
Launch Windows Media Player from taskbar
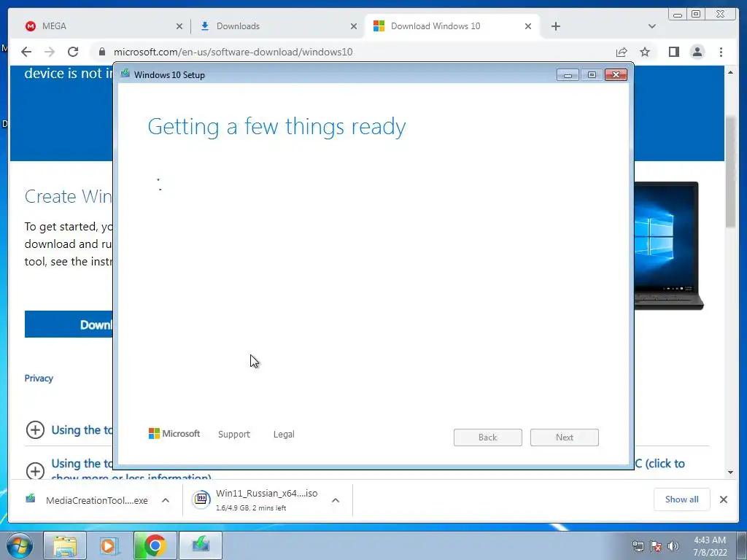[x=109, y=545]
